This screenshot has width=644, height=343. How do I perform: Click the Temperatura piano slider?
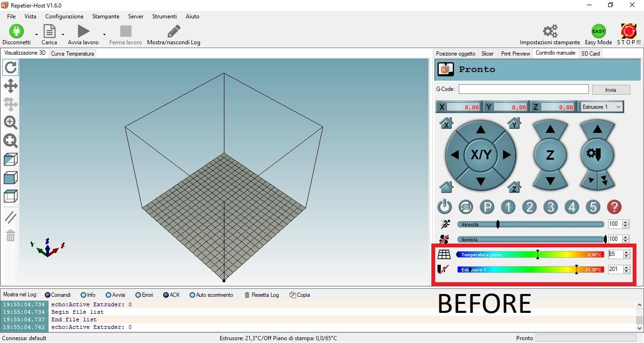click(530, 255)
